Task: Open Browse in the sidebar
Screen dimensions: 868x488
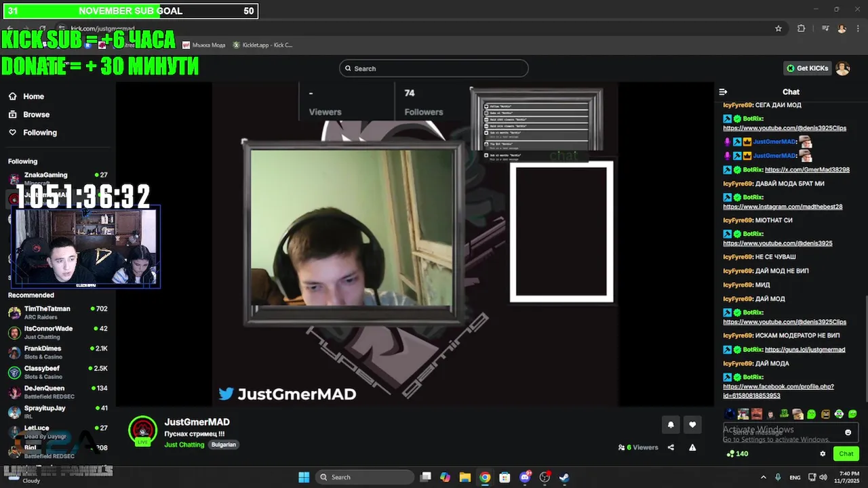Action: point(36,115)
